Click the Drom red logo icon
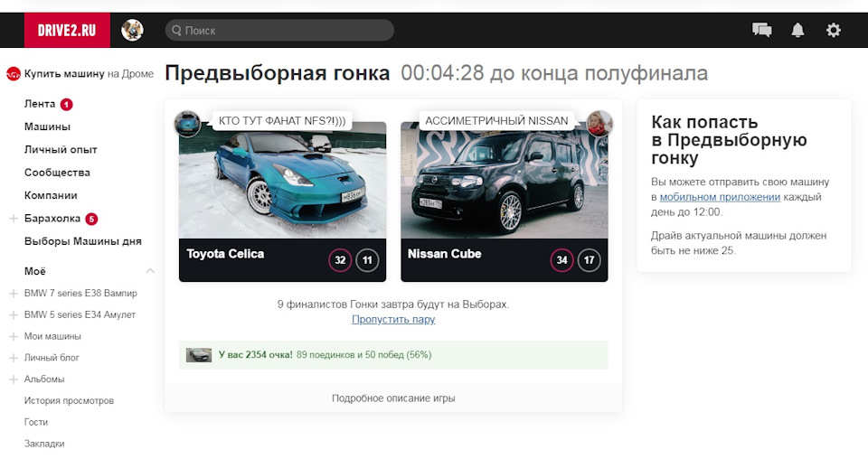The image size is (868, 459). [x=13, y=73]
